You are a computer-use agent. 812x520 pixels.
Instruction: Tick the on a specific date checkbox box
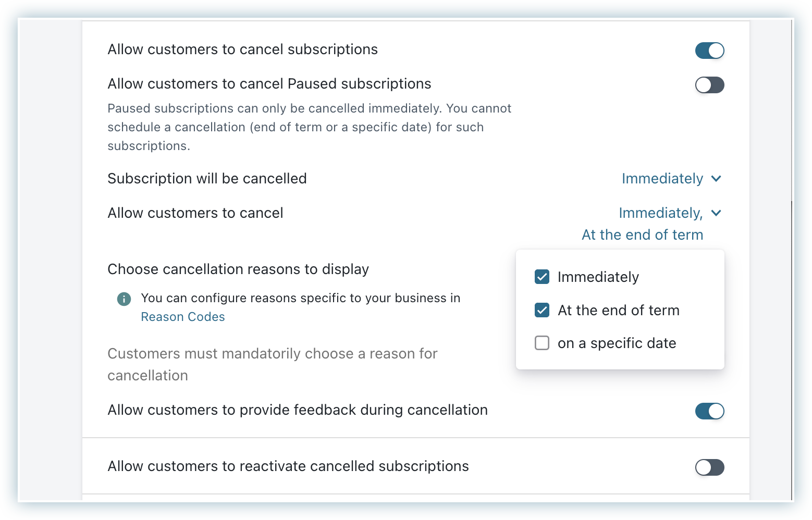click(542, 343)
